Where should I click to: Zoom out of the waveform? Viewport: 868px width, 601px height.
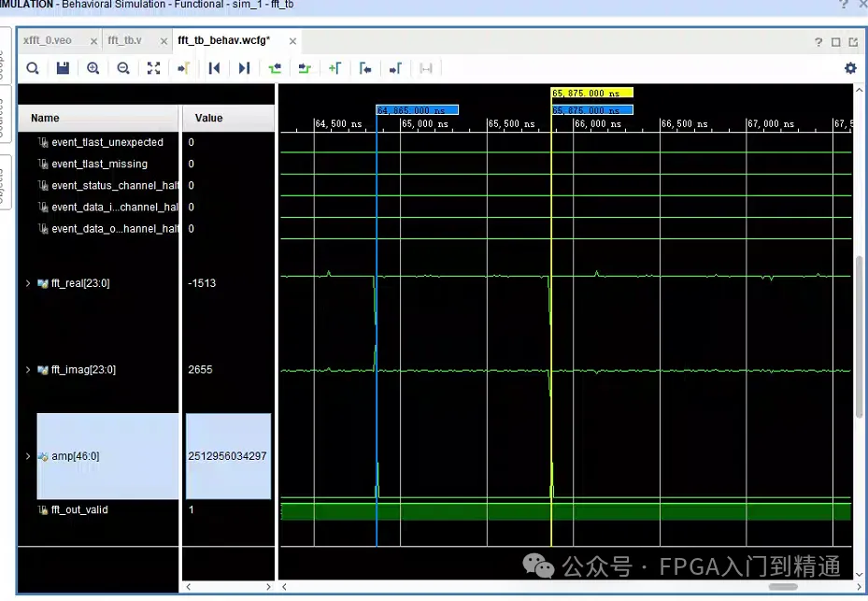click(123, 68)
